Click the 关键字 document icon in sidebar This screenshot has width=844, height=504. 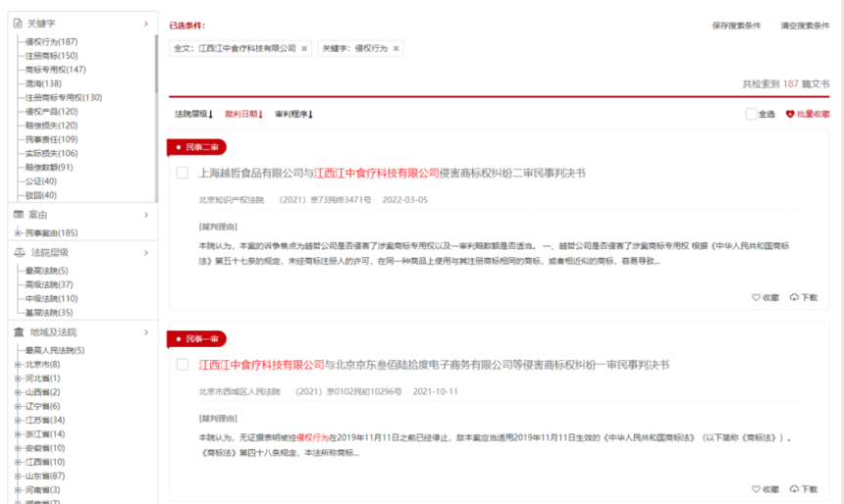tap(18, 24)
